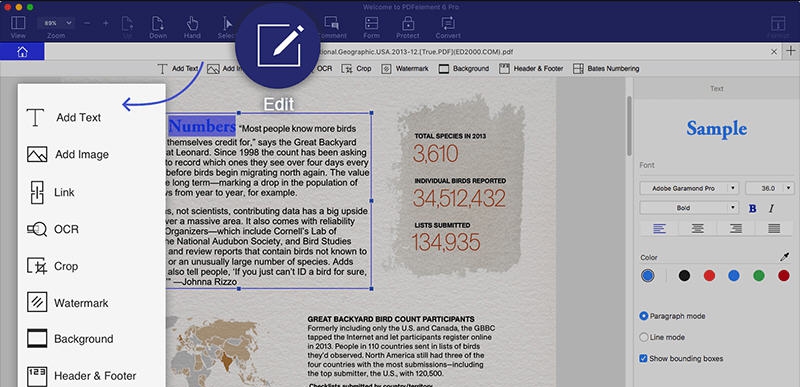Click Header & Footer in the edit toolbar
This screenshot has height=387, width=800.
[531, 68]
